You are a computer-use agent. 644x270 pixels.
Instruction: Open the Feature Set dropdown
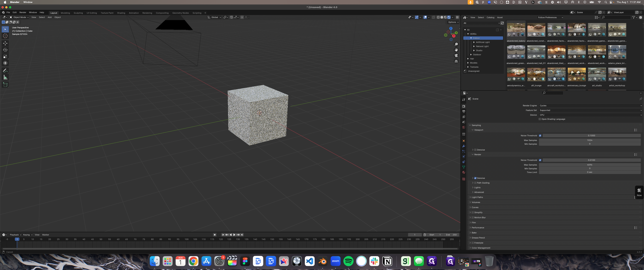click(590, 110)
